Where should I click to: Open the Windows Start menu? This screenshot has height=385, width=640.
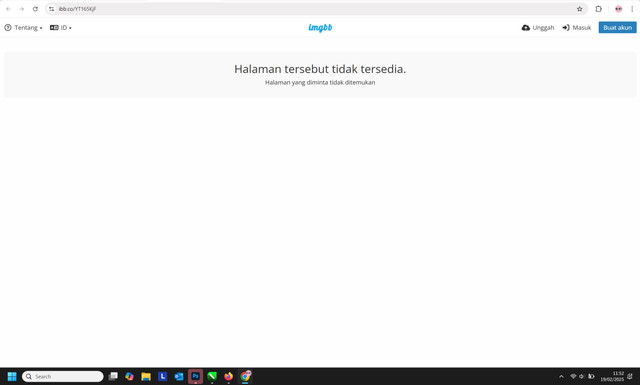point(12,376)
